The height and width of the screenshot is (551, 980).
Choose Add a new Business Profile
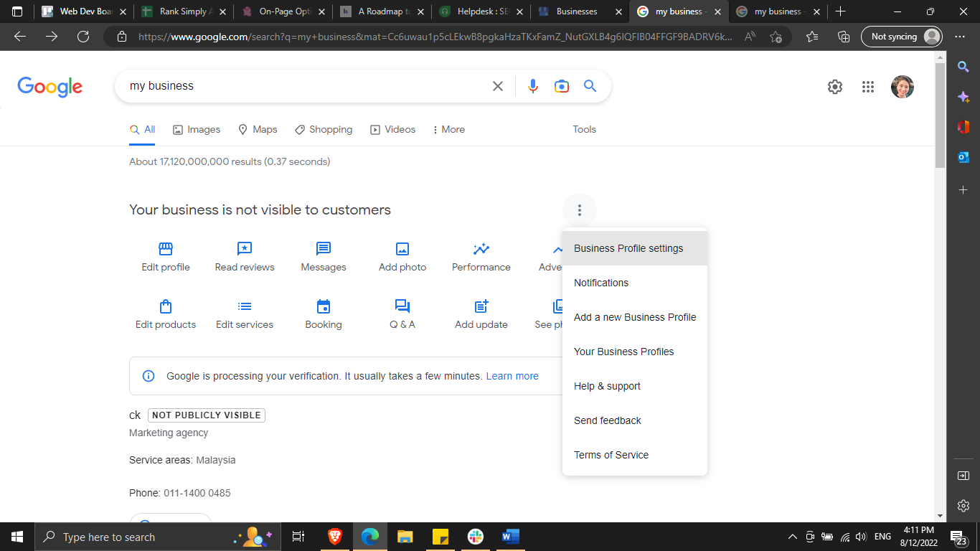click(x=635, y=317)
